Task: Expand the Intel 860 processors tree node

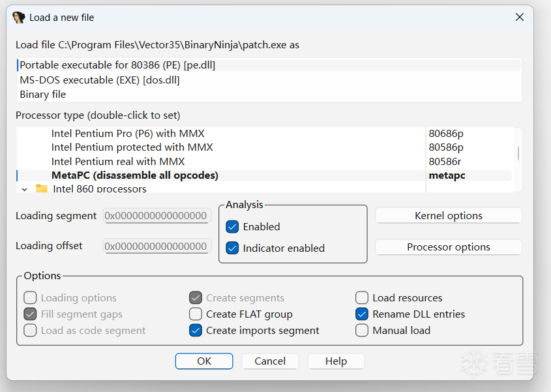Action: [24, 189]
